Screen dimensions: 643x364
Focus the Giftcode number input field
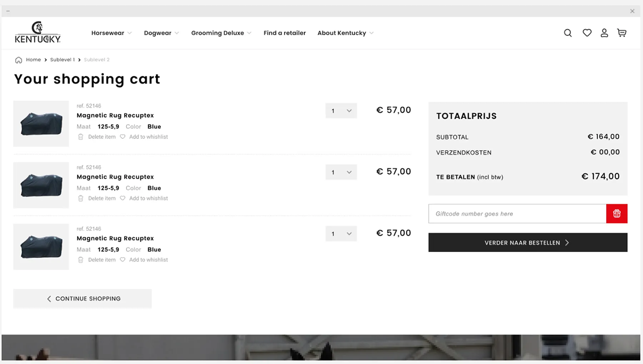(x=517, y=213)
